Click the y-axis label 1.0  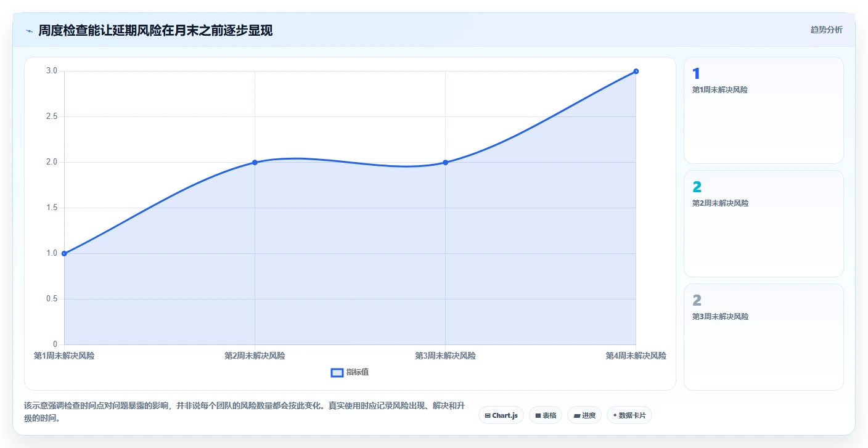click(52, 253)
